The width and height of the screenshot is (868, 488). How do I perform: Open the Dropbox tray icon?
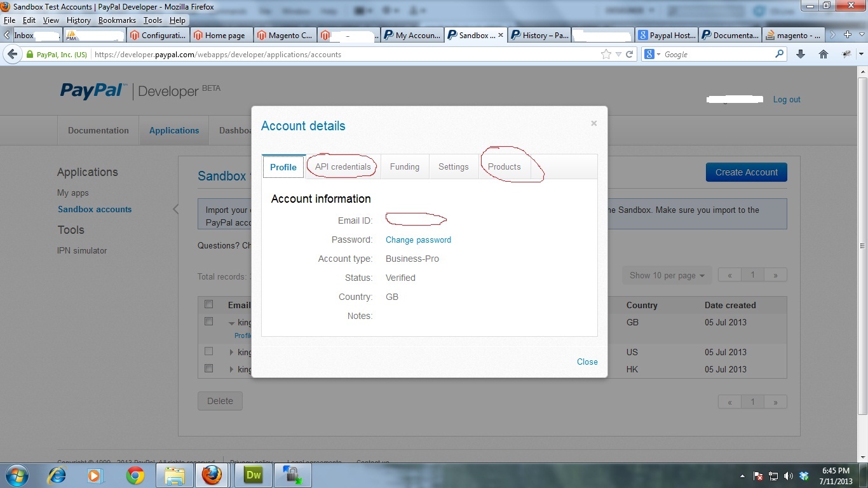pos(804,476)
